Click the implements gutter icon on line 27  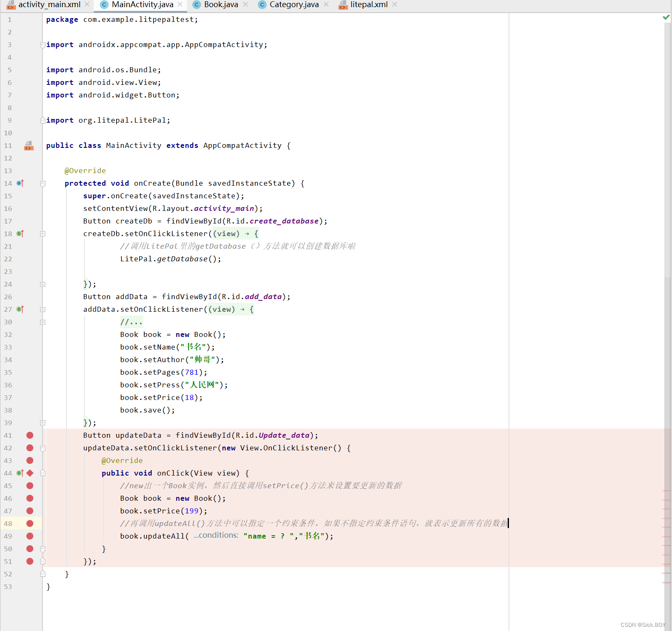(x=20, y=309)
